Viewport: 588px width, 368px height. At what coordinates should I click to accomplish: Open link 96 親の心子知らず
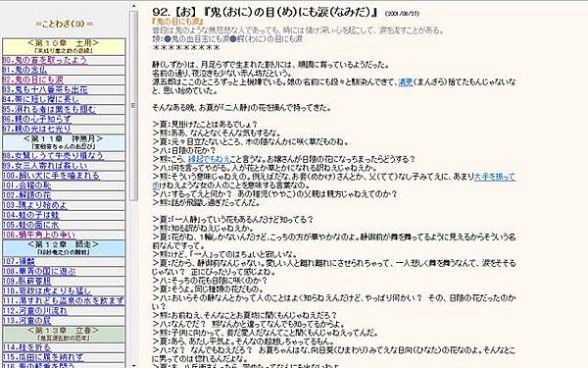pos(37,120)
